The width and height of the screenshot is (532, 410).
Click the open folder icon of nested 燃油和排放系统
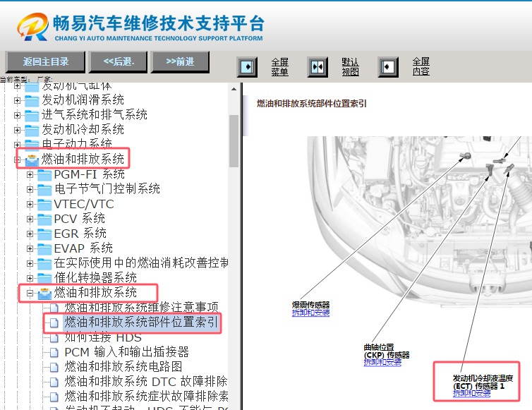pos(44,294)
